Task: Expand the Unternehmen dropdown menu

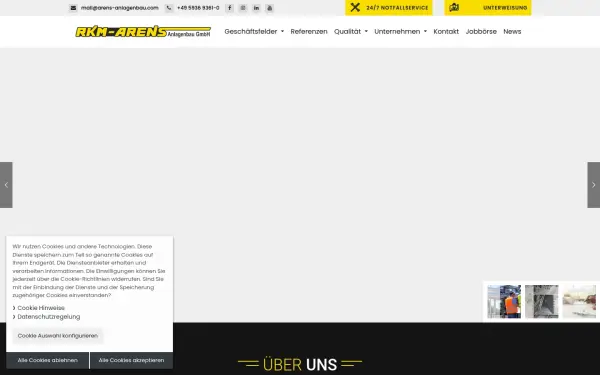Action: coord(400,31)
